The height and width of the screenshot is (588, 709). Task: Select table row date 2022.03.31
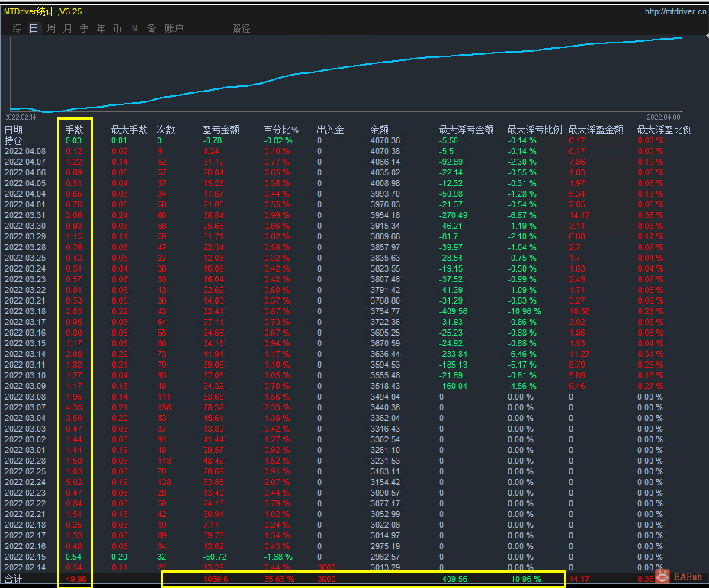pyautogui.click(x=25, y=215)
